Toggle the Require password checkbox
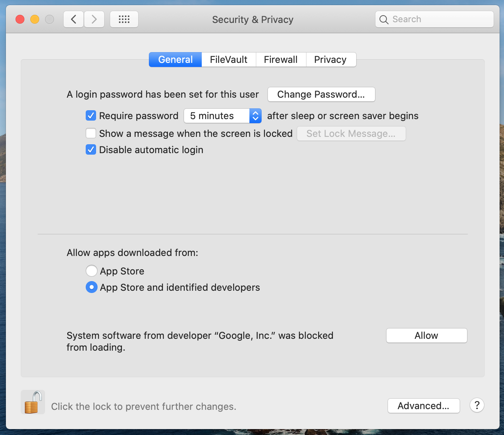Viewport: 504px width, 435px height. click(91, 116)
